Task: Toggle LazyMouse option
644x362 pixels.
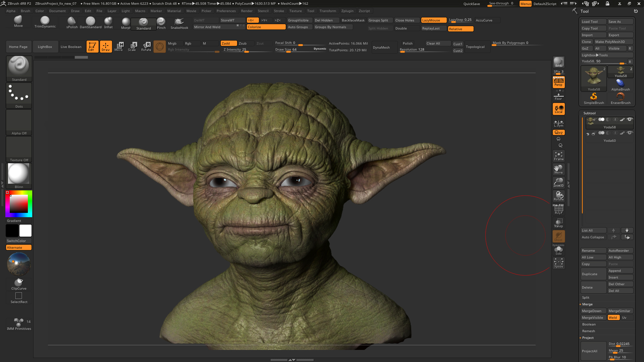Action: pos(434,20)
